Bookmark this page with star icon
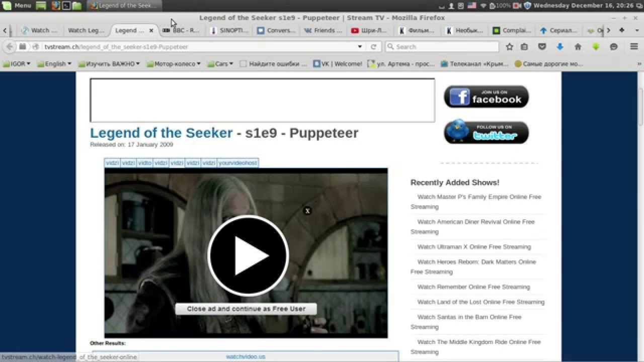 tap(510, 47)
